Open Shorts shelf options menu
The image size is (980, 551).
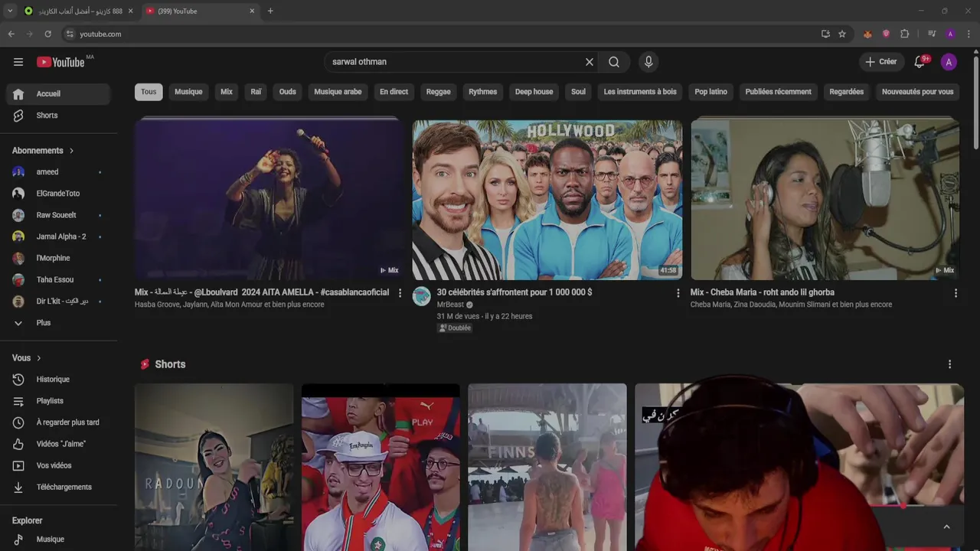pyautogui.click(x=949, y=364)
